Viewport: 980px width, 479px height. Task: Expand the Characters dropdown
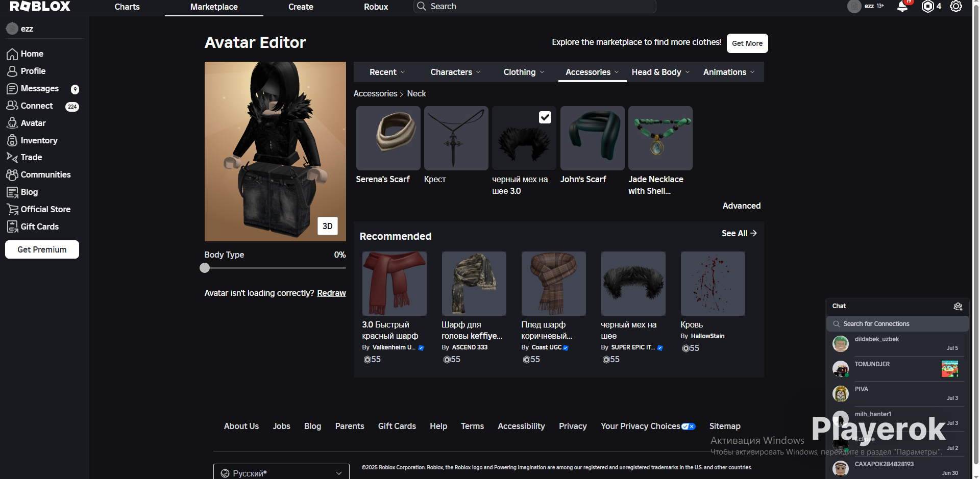tap(455, 72)
